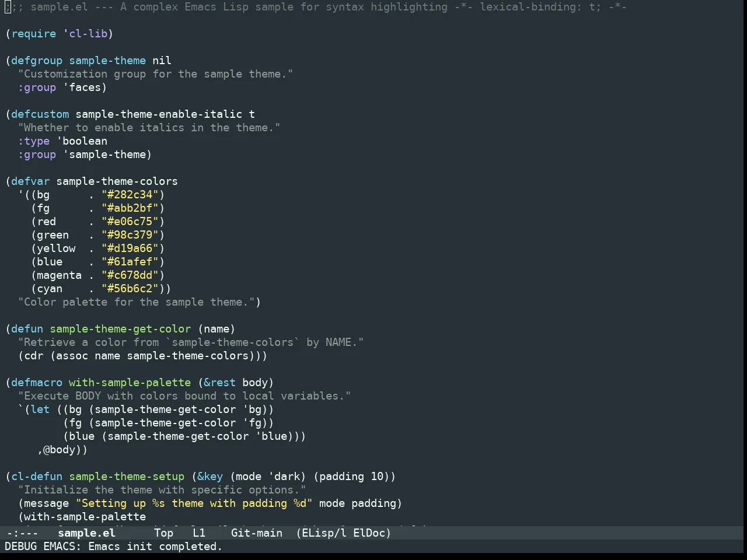Click the docstring starting "Retrieve a color from"
The width and height of the screenshot is (747, 560).
(191, 342)
